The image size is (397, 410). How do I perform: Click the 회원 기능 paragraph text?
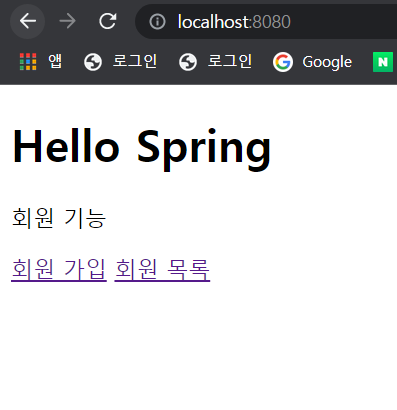pos(59,218)
